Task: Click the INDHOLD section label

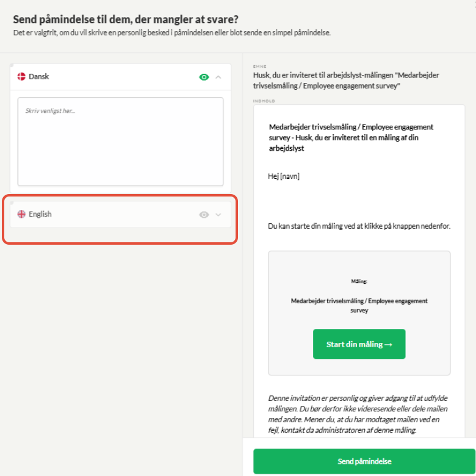Action: tap(264, 101)
